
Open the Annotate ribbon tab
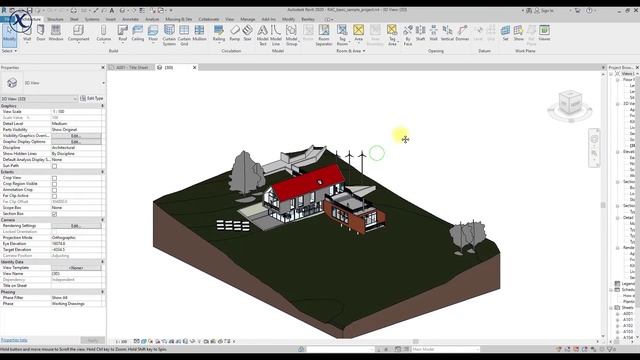pos(131,19)
